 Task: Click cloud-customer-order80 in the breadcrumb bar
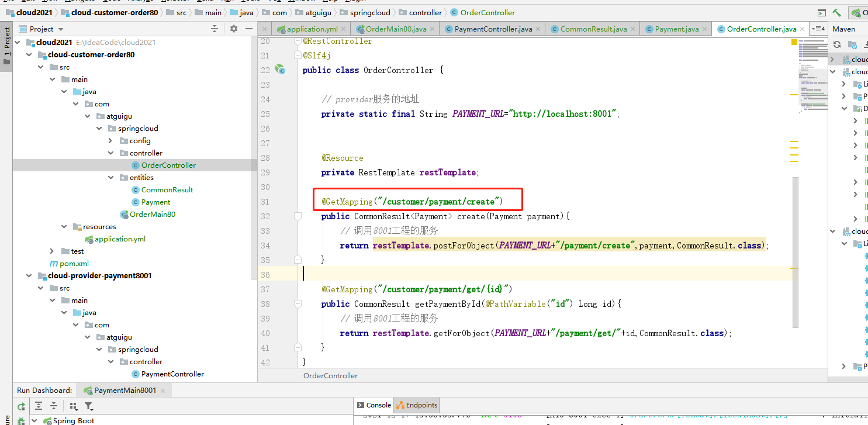tap(110, 12)
